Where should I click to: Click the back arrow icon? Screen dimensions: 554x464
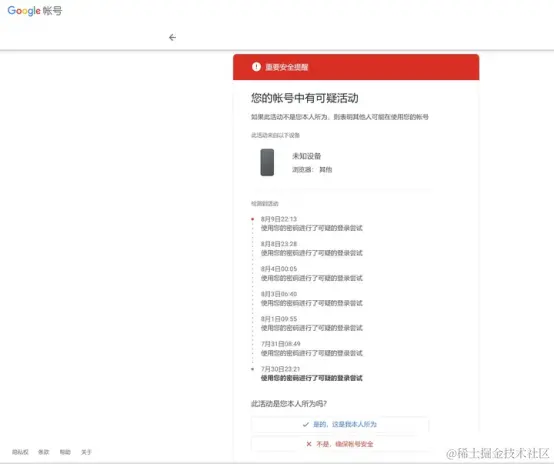coord(172,37)
